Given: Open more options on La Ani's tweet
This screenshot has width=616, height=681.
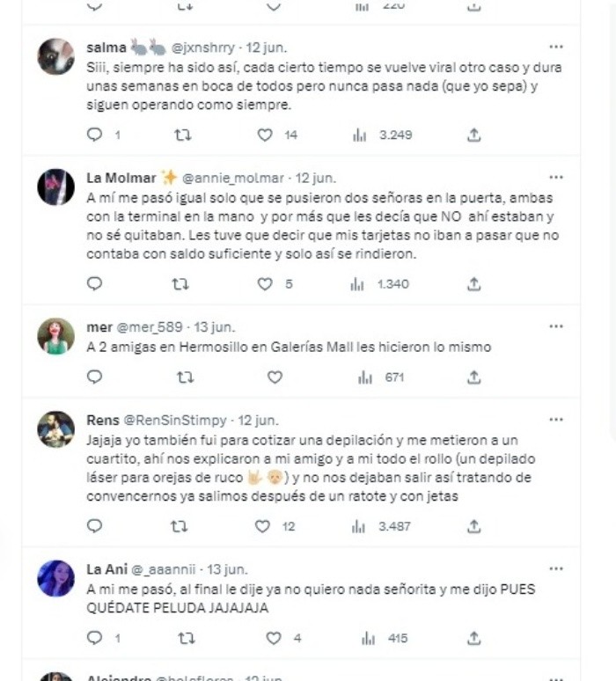Looking at the screenshot, I should click(x=555, y=568).
